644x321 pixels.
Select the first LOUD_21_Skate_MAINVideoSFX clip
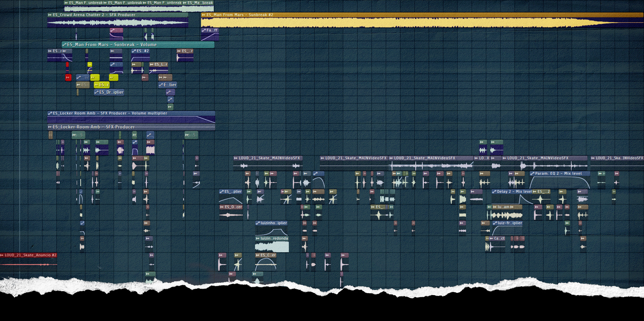[x=268, y=163]
